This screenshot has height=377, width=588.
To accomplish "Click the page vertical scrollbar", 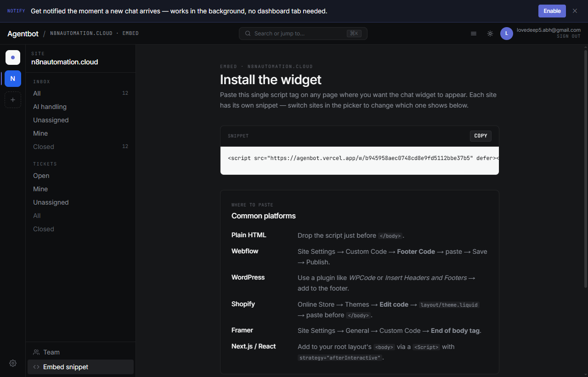I will tap(585, 169).
